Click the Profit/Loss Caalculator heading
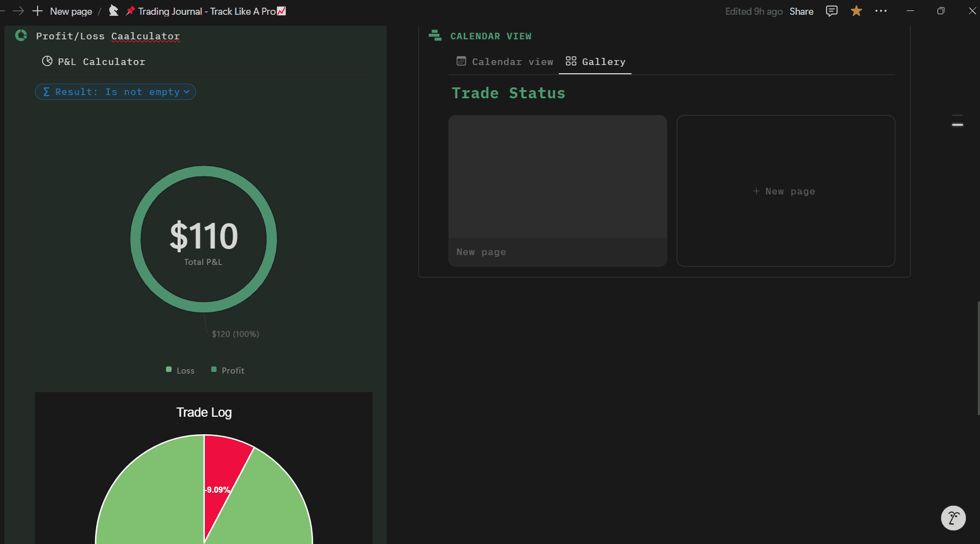Viewport: 980px width, 544px height. (x=108, y=36)
